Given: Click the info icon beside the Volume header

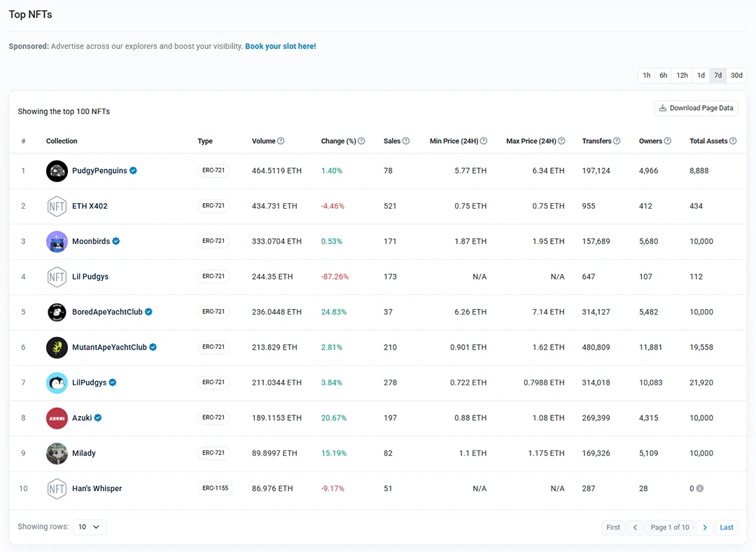Looking at the screenshot, I should click(x=281, y=140).
